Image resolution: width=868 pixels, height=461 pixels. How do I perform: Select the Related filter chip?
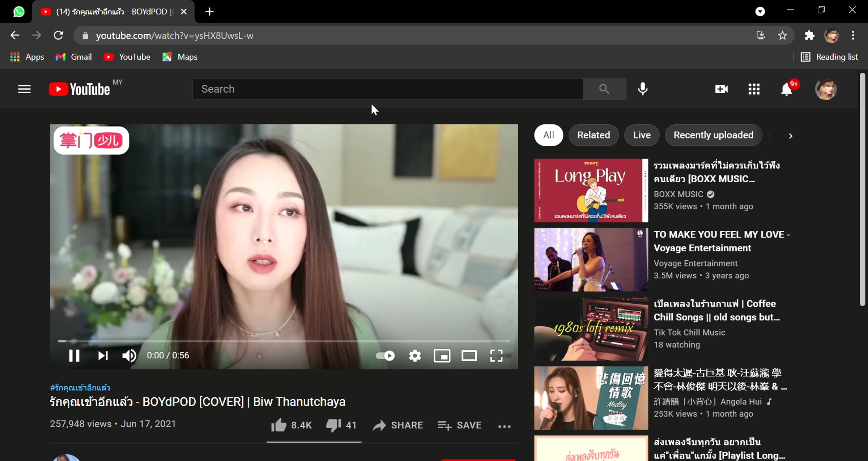point(593,135)
